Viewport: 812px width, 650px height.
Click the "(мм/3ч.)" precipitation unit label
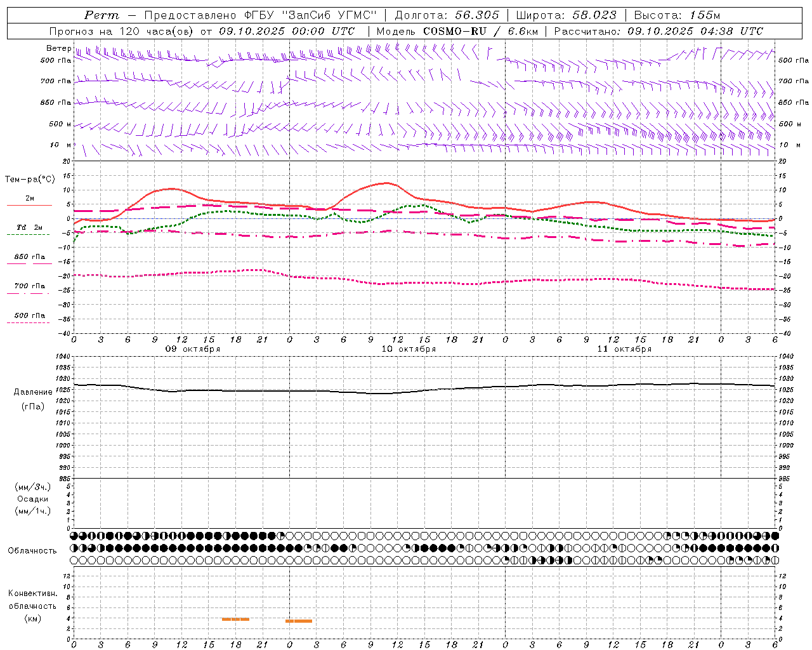coord(33,487)
